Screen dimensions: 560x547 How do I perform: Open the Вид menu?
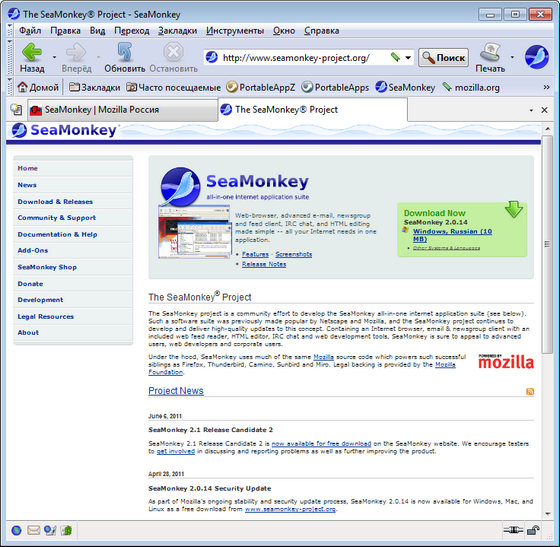tap(97, 31)
